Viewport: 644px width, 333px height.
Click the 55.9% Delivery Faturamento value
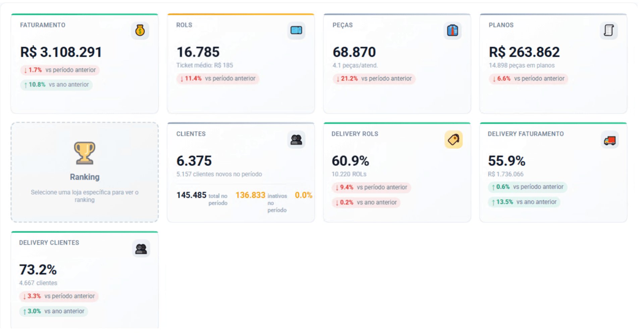click(x=507, y=161)
